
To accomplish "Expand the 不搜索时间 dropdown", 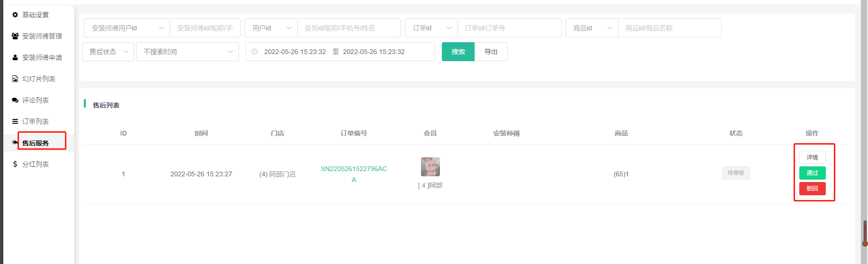I will 188,52.
